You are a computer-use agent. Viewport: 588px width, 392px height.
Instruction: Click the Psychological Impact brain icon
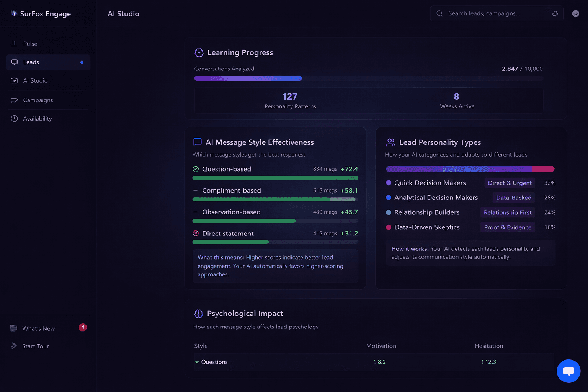pos(199,313)
